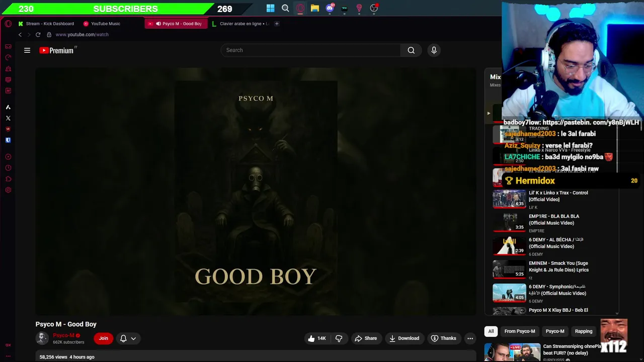Click the Share button
This screenshot has height=362, width=644.
point(365,338)
